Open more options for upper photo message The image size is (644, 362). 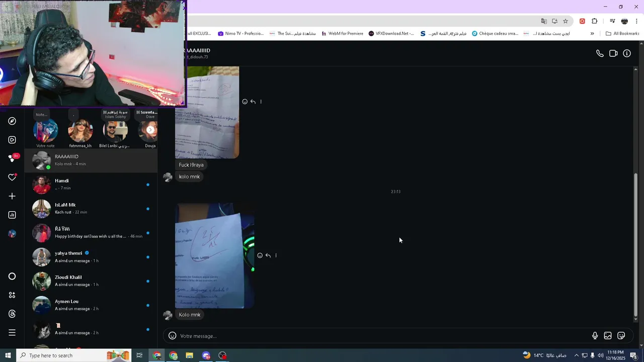261,102
